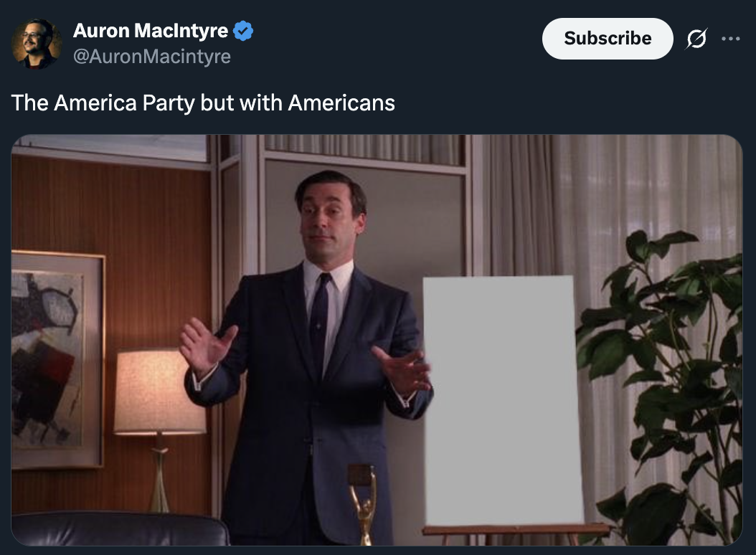
Task: Click the black leather chair in the image
Action: 120,529
